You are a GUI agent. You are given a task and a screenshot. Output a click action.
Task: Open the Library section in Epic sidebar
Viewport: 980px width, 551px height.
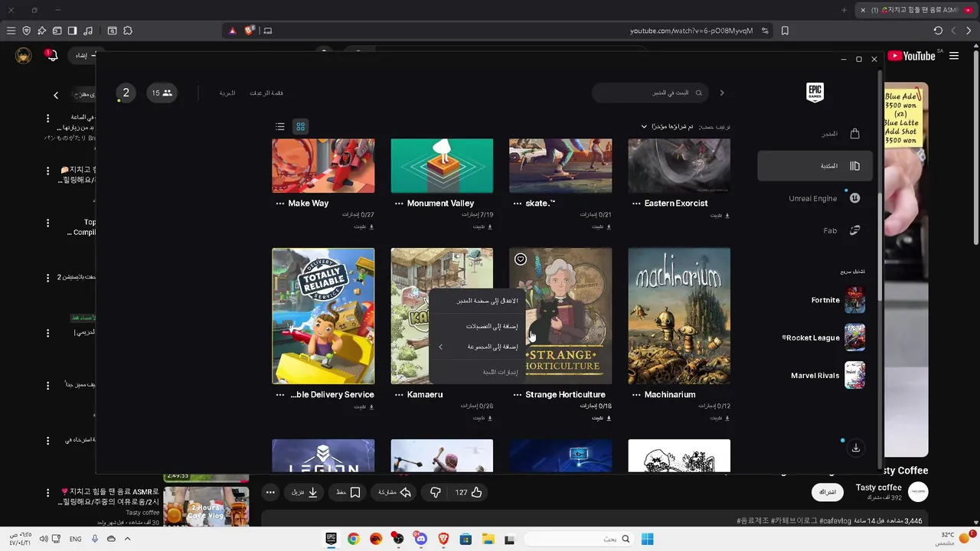[x=816, y=166]
